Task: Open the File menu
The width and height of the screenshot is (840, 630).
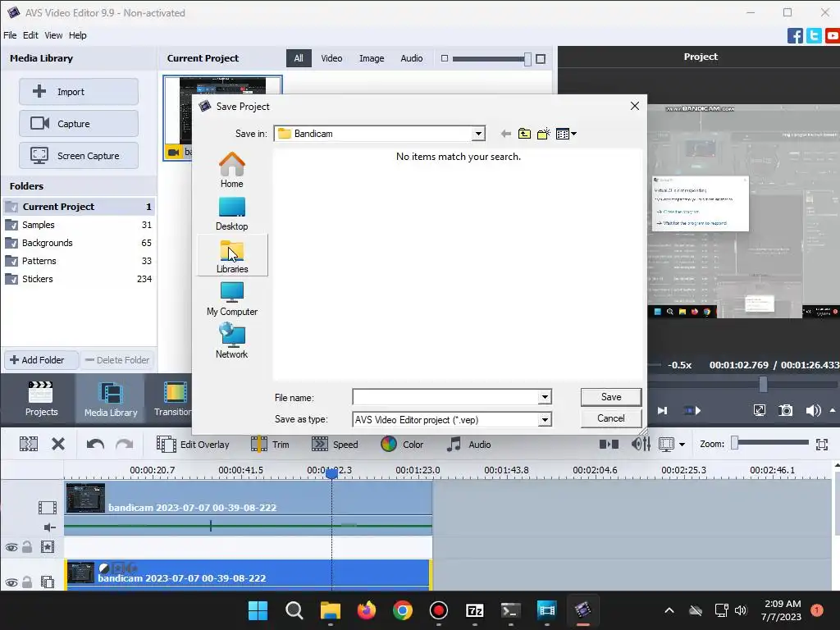Action: tap(10, 35)
